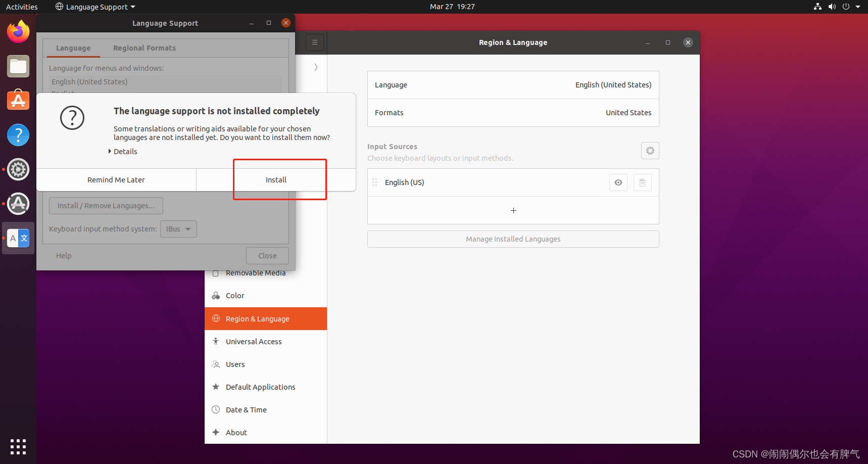Select About in Settings sidebar

pyautogui.click(x=266, y=433)
